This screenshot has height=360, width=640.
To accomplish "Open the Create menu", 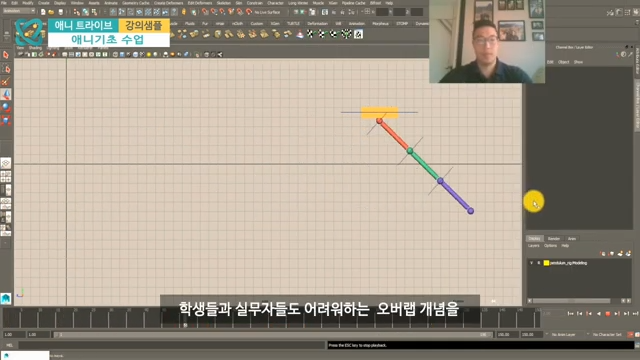I will point(44,3).
